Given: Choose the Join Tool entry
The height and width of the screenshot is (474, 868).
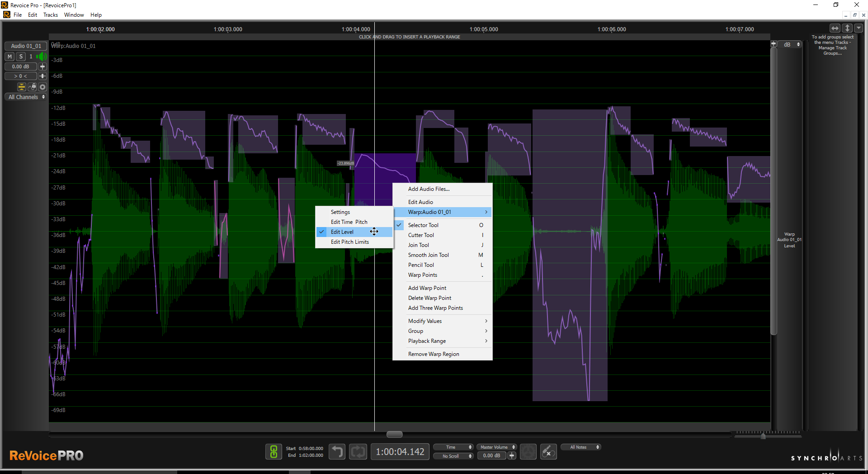Looking at the screenshot, I should 443,245.
